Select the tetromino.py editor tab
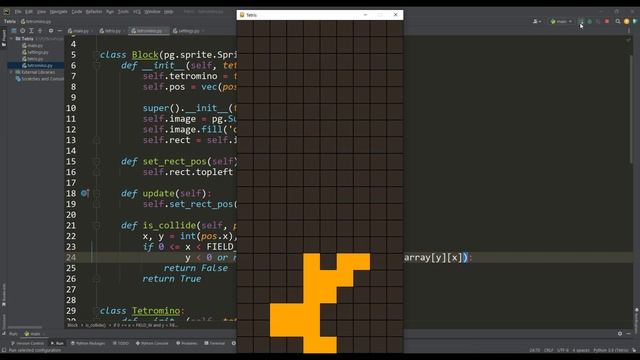 (149, 31)
